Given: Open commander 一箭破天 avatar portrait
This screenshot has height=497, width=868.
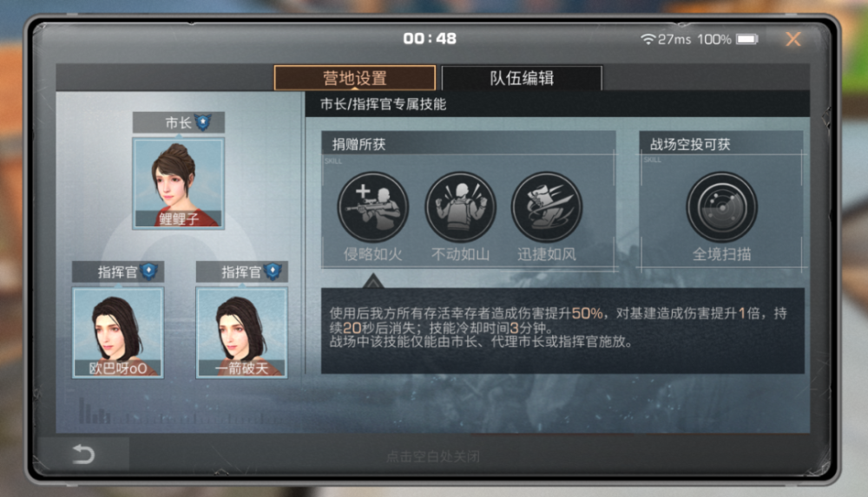Looking at the screenshot, I should tap(242, 332).
